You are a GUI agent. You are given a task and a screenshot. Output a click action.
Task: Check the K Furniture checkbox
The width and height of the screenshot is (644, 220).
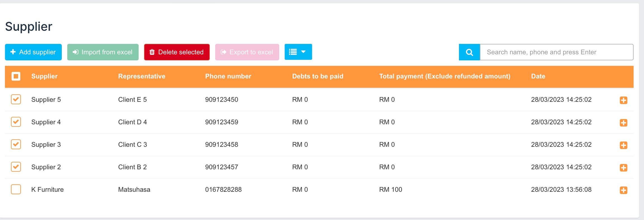click(16, 189)
